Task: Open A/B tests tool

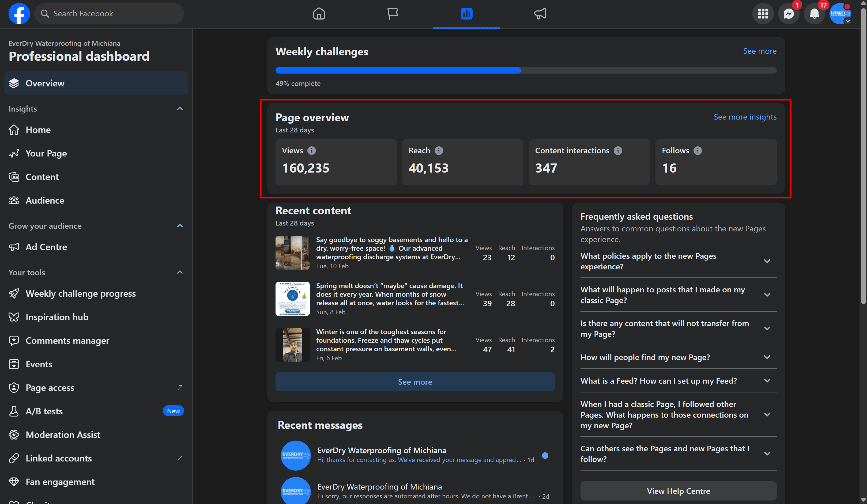Action: pyautogui.click(x=96, y=411)
